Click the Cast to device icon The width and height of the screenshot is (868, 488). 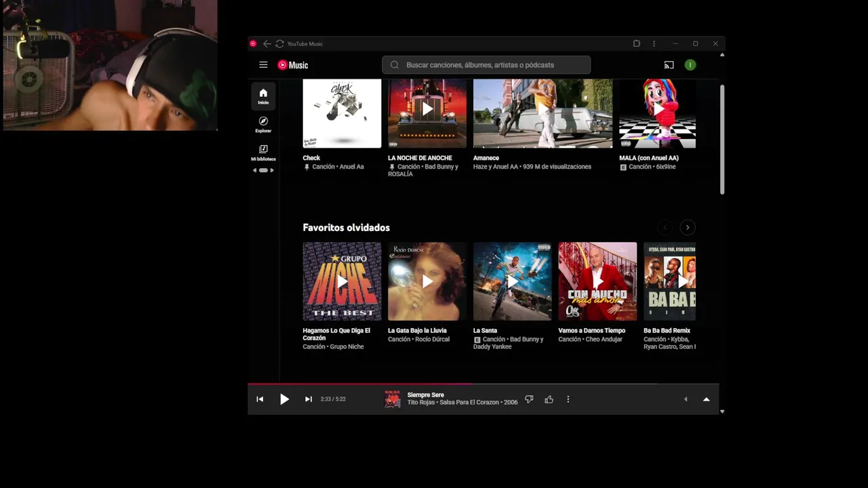click(669, 65)
